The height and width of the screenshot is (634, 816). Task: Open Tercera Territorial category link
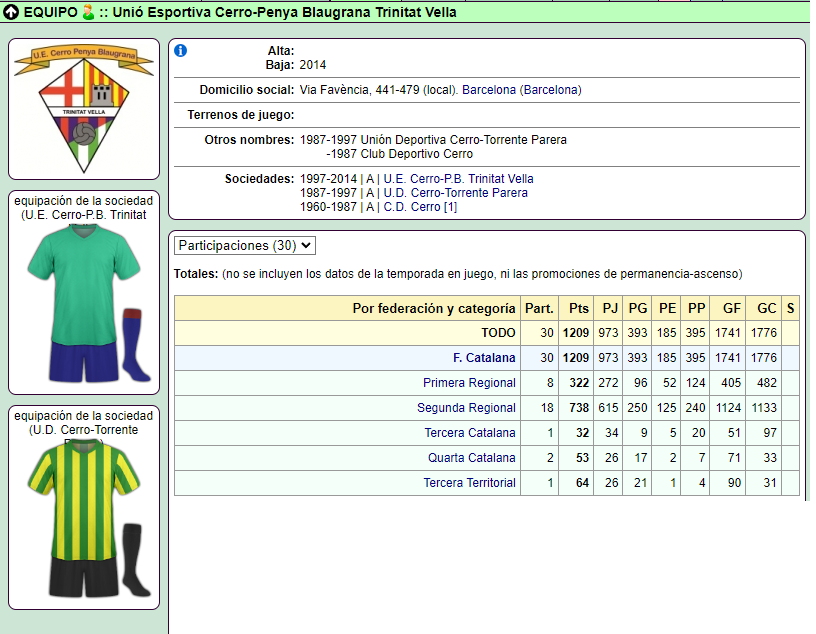click(x=469, y=483)
